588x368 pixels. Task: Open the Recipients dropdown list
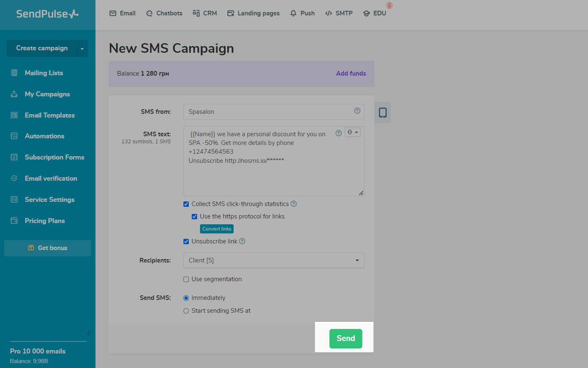[x=273, y=260]
